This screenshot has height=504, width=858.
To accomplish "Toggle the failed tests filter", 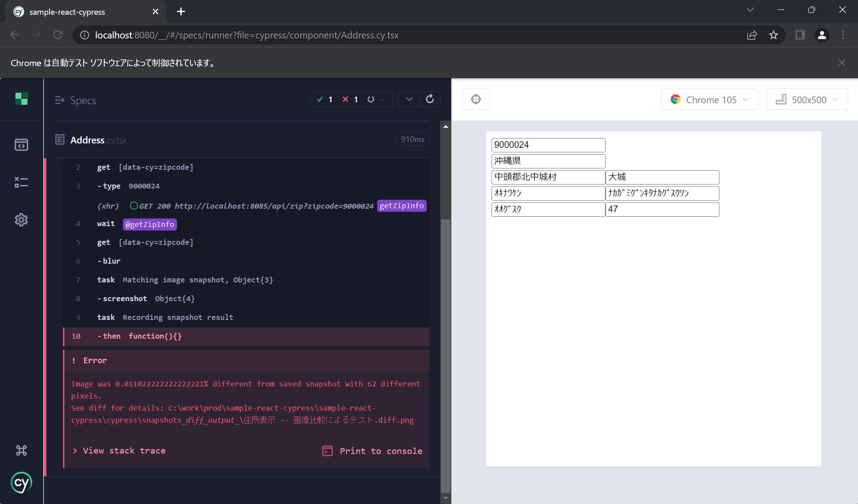I will tap(351, 99).
